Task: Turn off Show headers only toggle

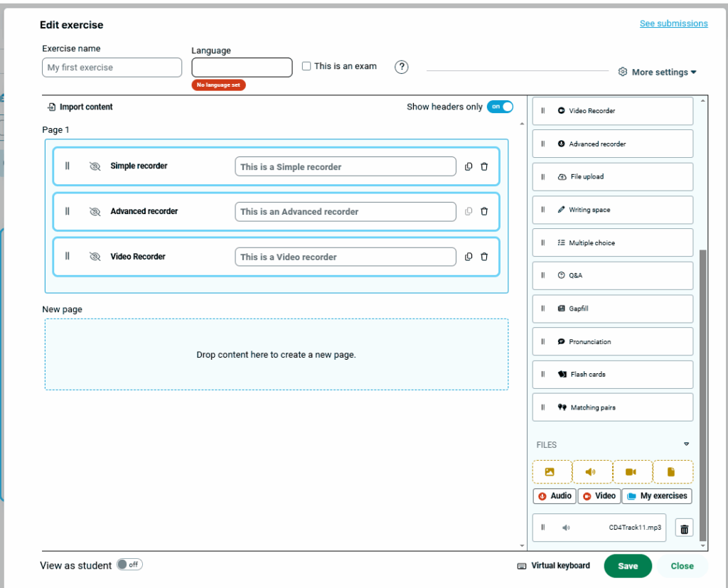Action: click(x=500, y=107)
